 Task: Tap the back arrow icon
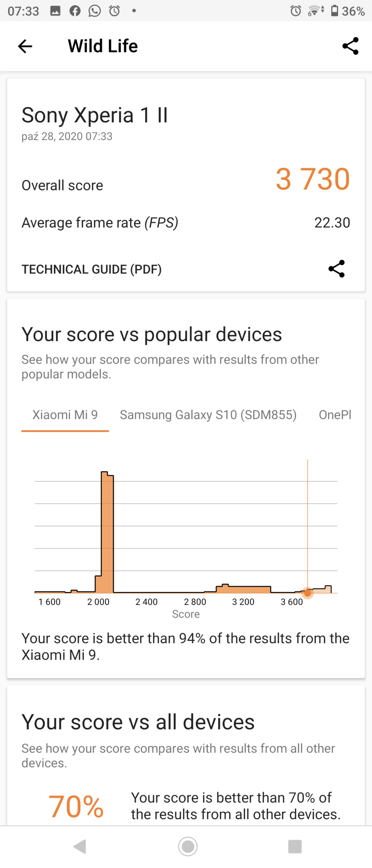25,46
